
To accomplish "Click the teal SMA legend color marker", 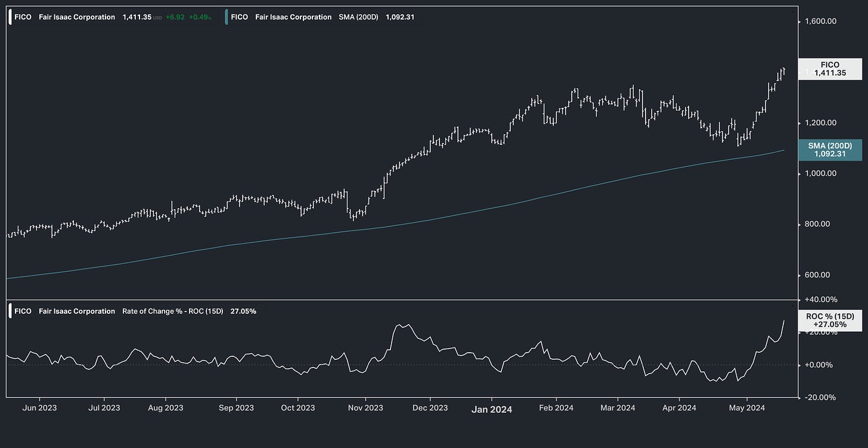I will click(x=227, y=17).
